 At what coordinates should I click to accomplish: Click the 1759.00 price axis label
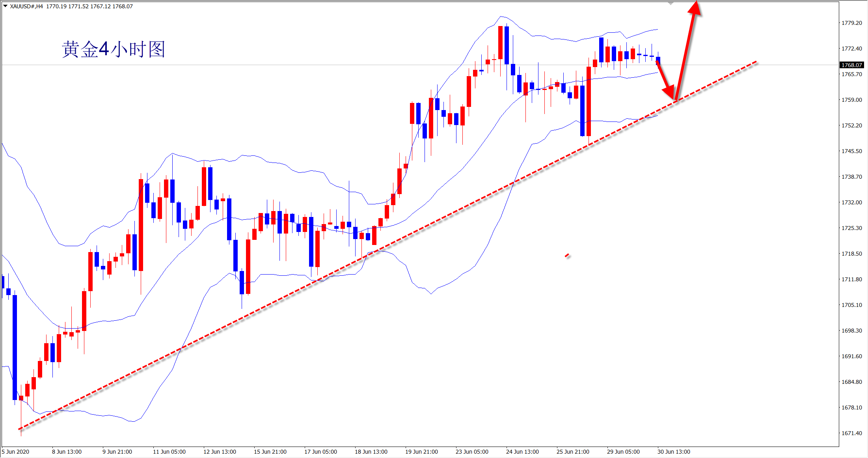(x=852, y=100)
